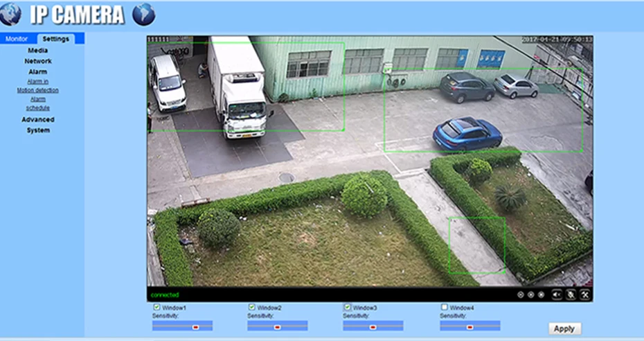This screenshot has width=644, height=341.
Task: Open the Media settings section
Action: tap(38, 50)
